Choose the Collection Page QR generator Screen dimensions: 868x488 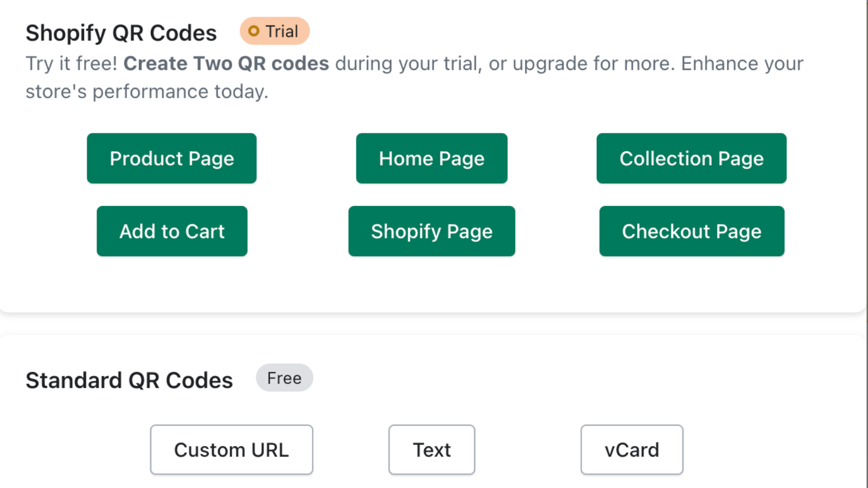(x=691, y=158)
